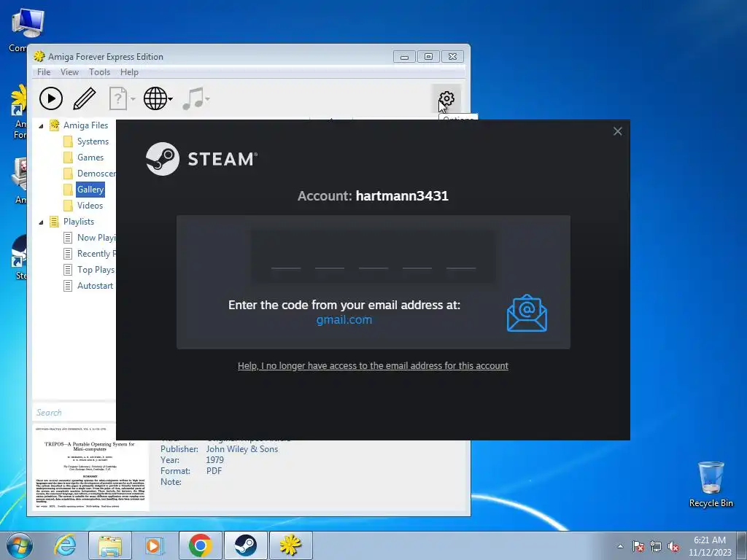Click the muted volume tray icon
Viewport: 747px width, 560px height.
point(673,546)
